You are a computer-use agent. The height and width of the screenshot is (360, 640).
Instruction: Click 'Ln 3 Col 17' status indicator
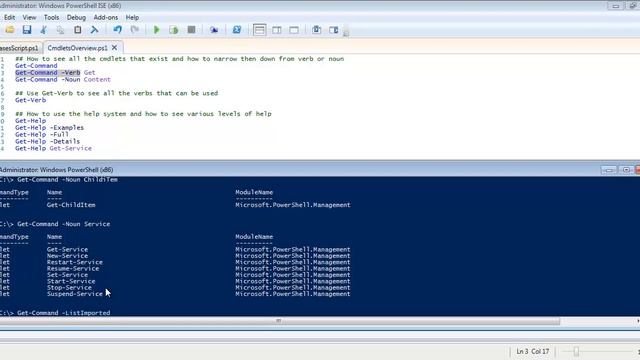(533, 351)
